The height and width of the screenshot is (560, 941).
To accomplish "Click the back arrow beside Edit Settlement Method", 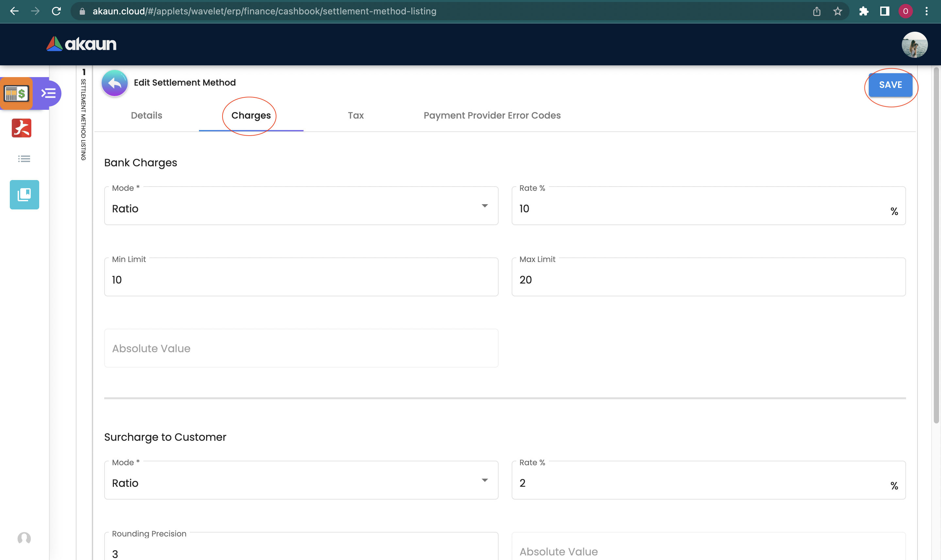I will pyautogui.click(x=114, y=83).
